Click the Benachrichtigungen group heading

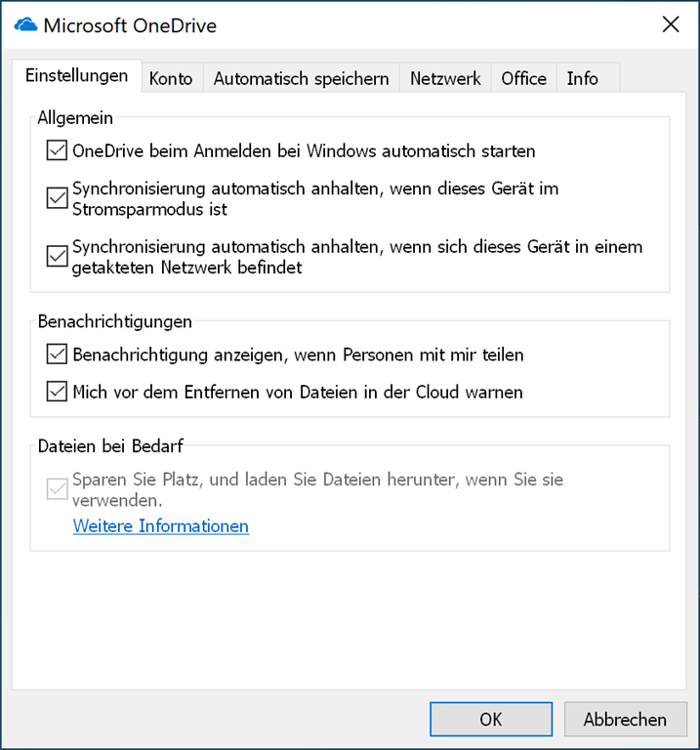pos(114,321)
